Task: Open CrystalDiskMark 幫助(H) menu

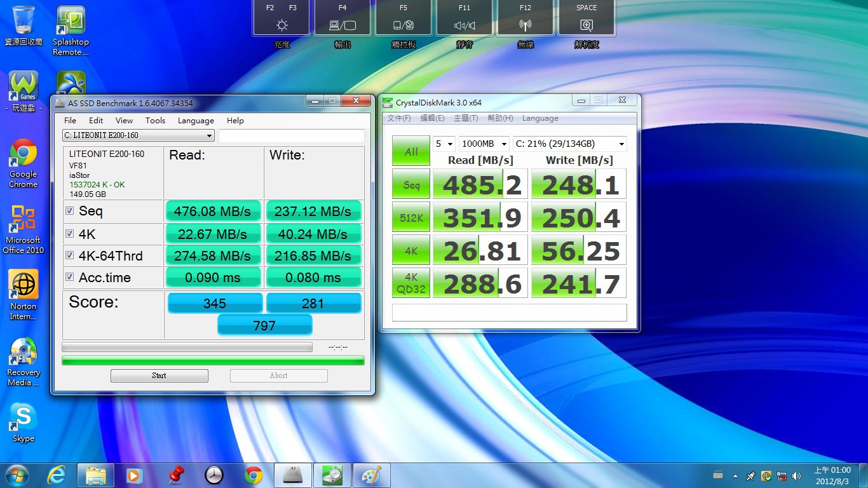Action: click(500, 118)
